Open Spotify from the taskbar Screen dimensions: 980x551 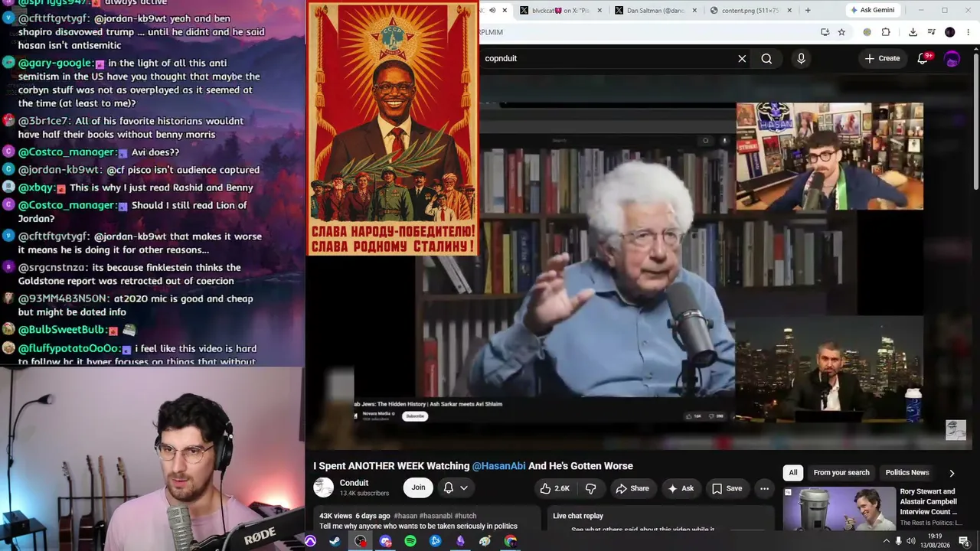click(x=410, y=541)
